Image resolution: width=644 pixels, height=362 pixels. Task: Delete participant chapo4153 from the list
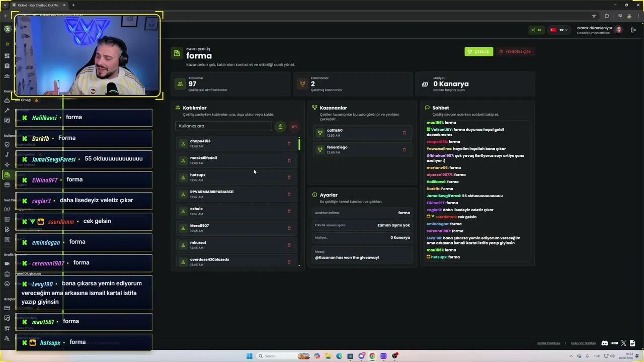[289, 144]
